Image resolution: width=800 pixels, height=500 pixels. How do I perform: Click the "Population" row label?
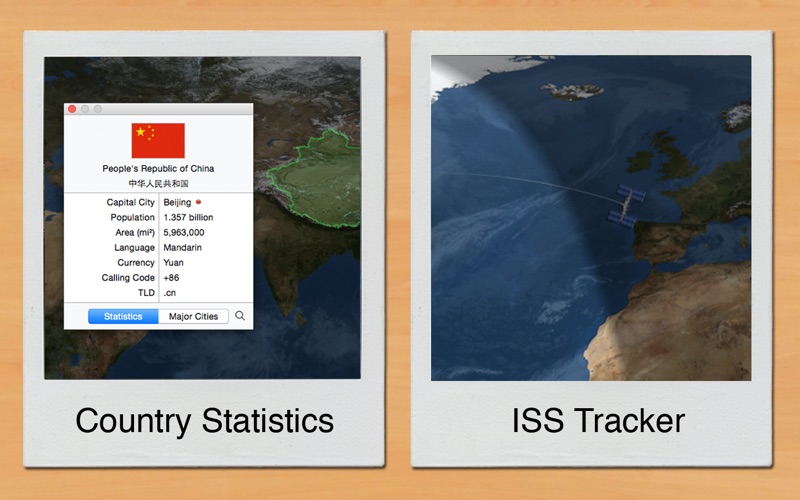point(133,217)
